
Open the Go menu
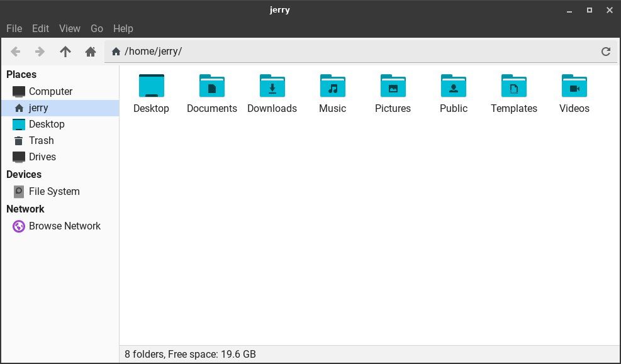[97, 28]
